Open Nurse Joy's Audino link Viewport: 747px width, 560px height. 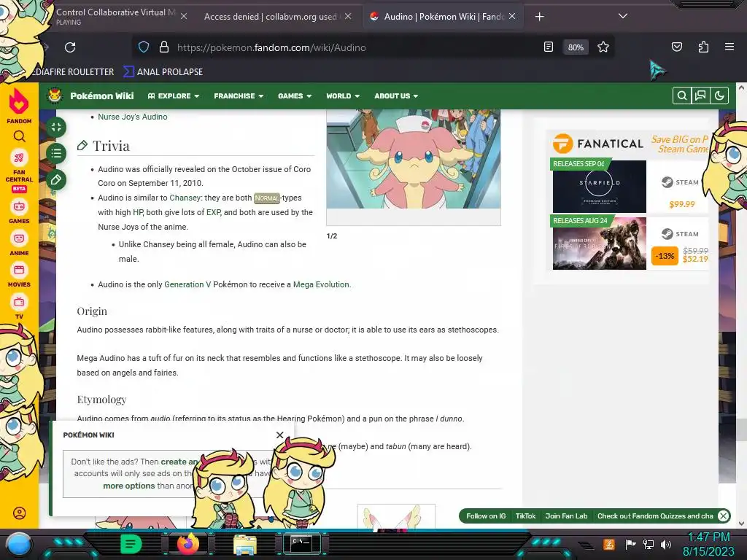[133, 117]
